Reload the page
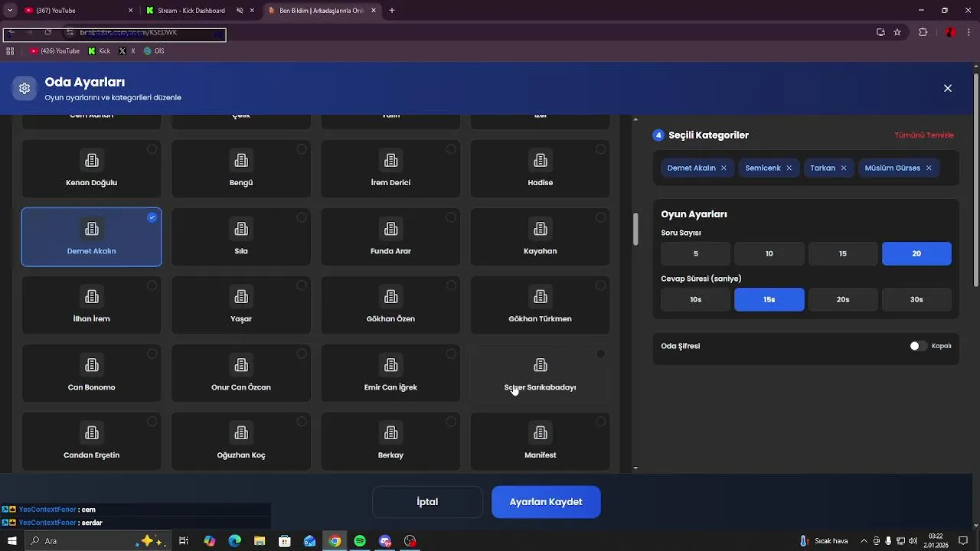 [x=47, y=32]
